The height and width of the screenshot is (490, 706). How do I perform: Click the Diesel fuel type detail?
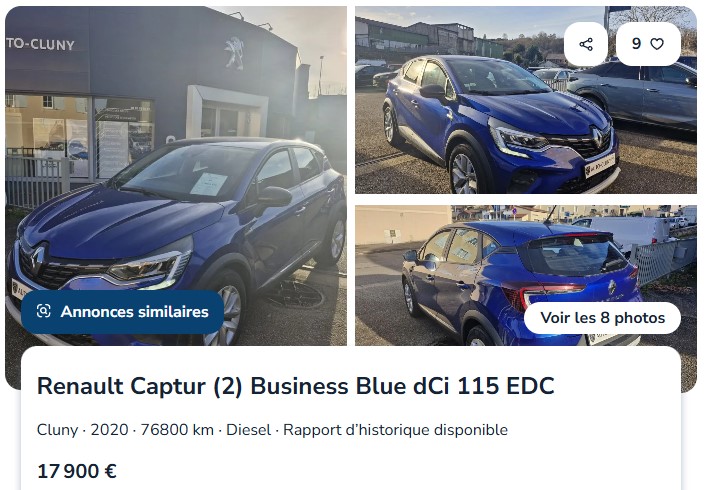(x=249, y=430)
